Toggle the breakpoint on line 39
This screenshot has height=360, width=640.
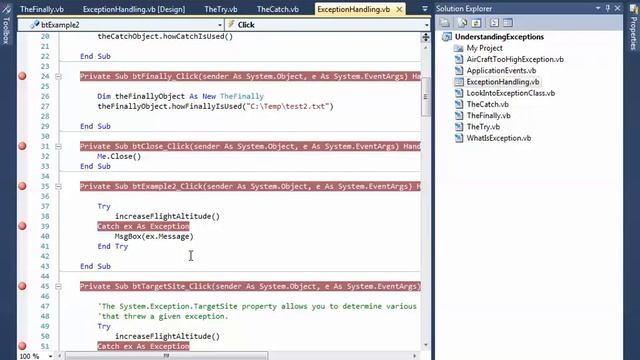point(22,226)
